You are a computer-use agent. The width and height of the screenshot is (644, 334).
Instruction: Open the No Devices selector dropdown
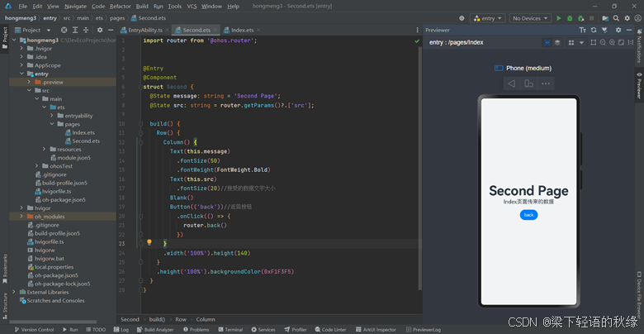(530, 18)
